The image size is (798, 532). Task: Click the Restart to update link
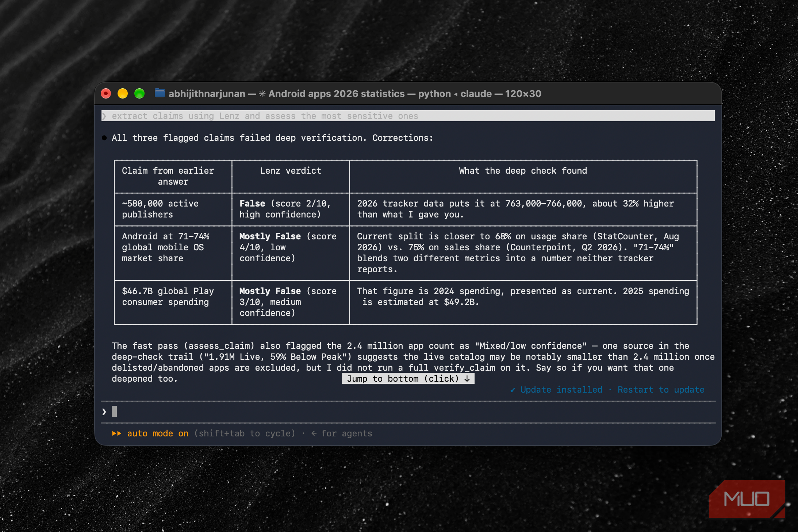point(661,390)
